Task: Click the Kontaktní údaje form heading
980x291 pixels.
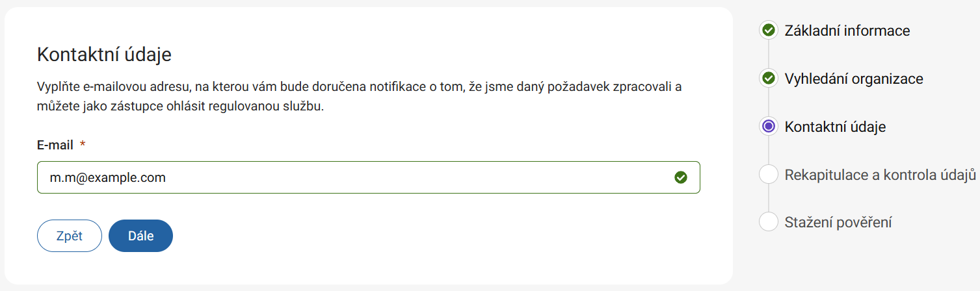Action: pos(104,55)
